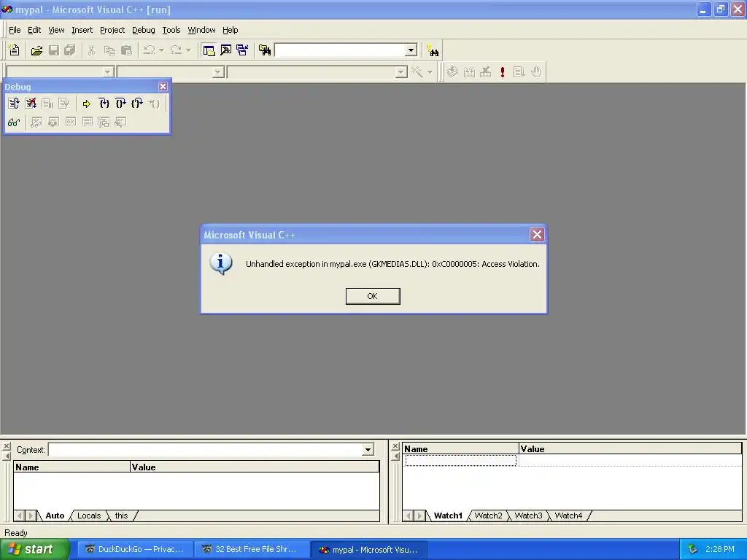This screenshot has height=560, width=747.
Task: Click the Go icon beside Execute
Action: [x=519, y=72]
